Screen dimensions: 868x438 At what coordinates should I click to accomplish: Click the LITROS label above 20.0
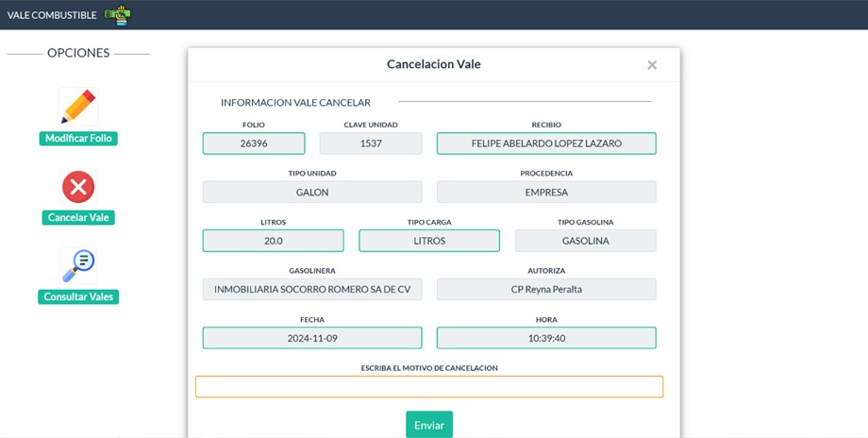click(273, 222)
